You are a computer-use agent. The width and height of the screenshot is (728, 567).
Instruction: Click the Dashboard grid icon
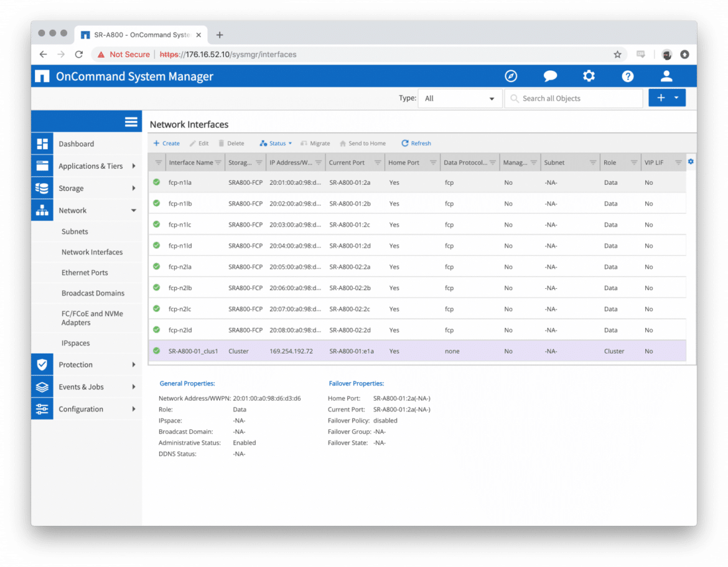pos(42,144)
